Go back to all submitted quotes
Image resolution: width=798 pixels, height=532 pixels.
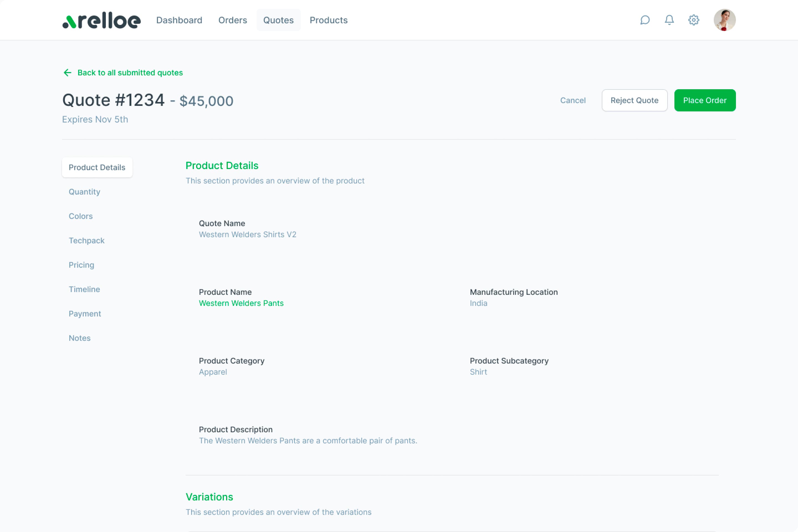[130, 73]
